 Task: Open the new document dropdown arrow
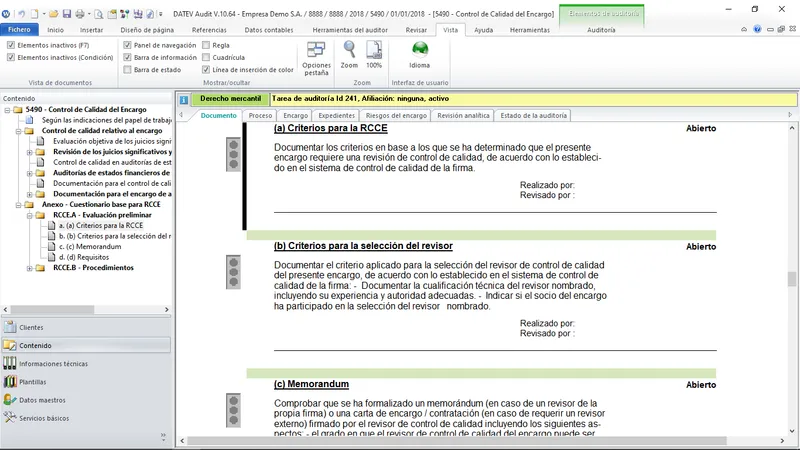tap(43, 14)
